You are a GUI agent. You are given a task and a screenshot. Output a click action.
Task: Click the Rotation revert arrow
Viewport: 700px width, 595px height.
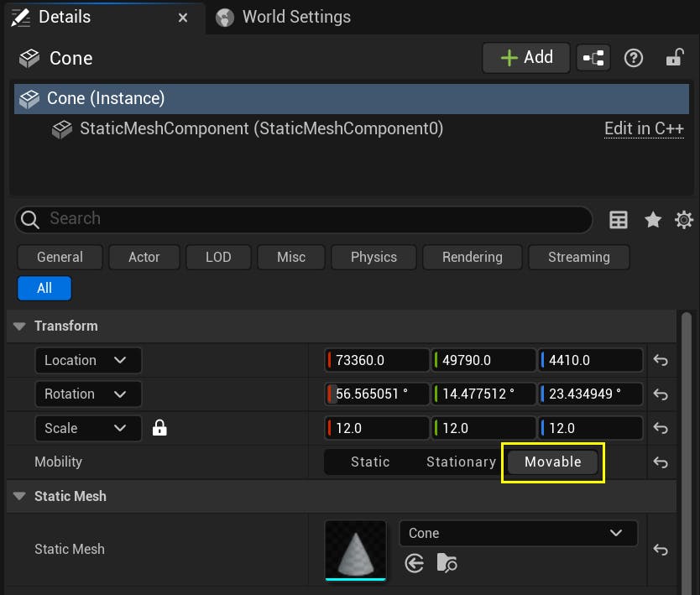[661, 394]
